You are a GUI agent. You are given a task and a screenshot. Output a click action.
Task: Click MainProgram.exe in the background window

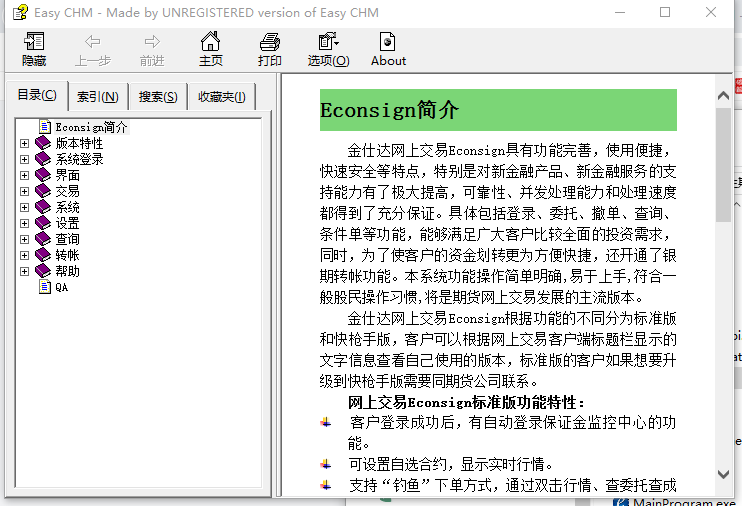[x=684, y=502]
